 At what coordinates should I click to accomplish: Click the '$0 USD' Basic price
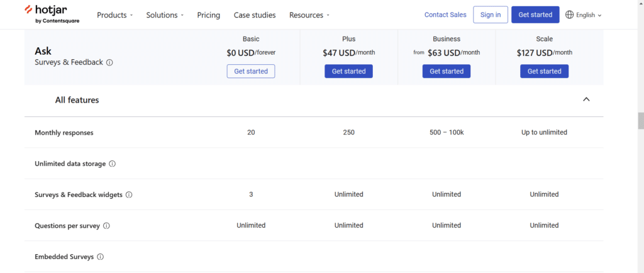[x=240, y=53]
